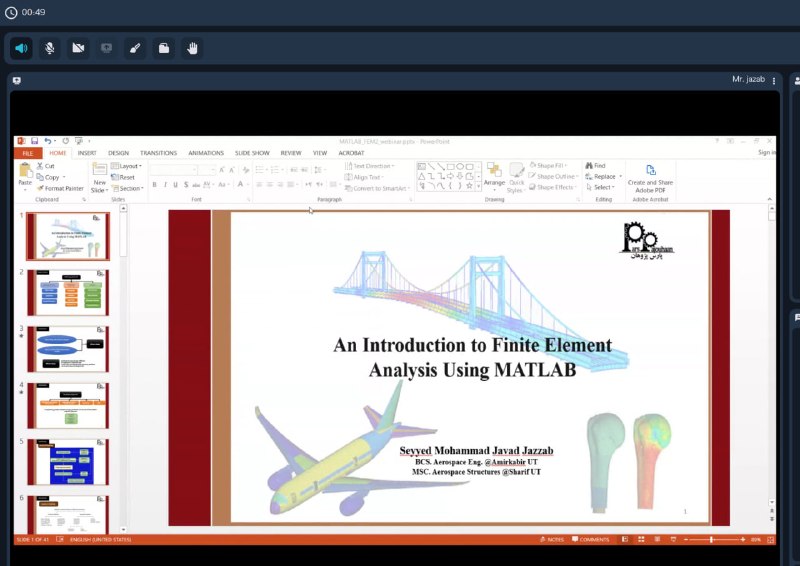Select the rectangle shape in Shapes gallery
The height and width of the screenshot is (566, 800).
[451, 166]
